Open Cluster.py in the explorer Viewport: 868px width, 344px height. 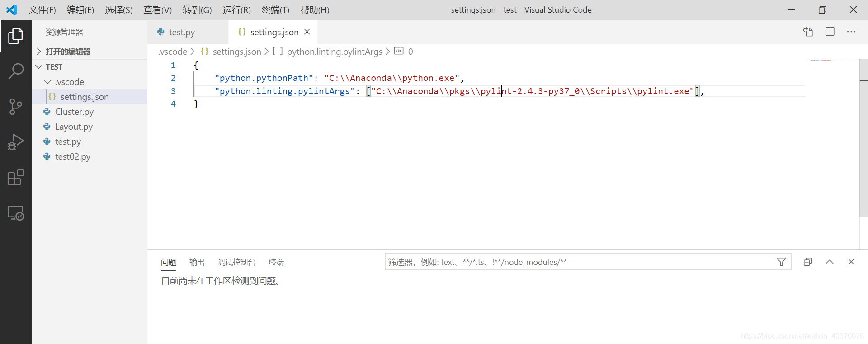tap(90, 112)
